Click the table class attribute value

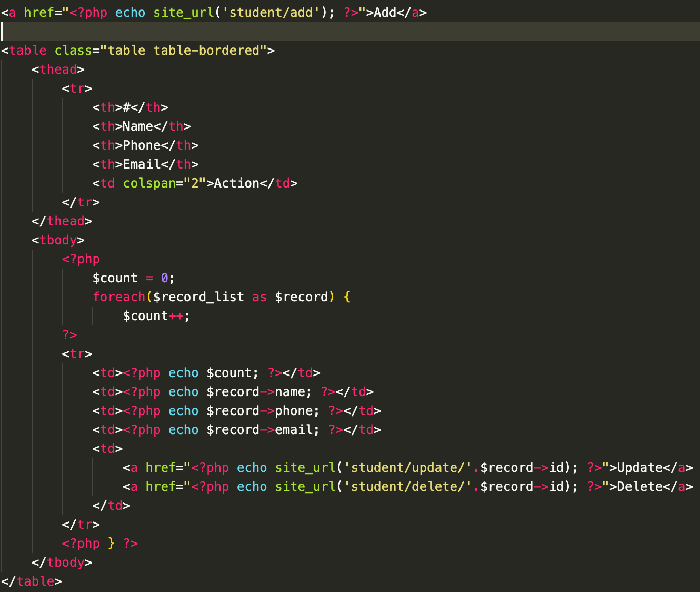click(x=184, y=50)
